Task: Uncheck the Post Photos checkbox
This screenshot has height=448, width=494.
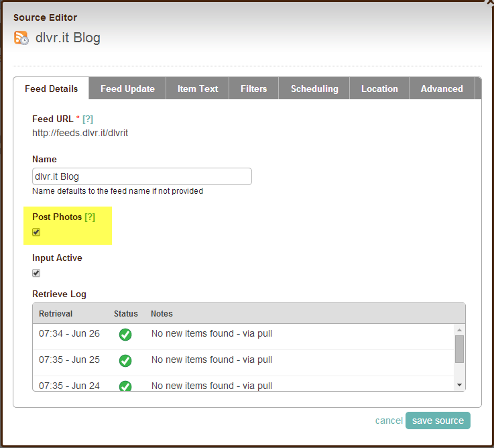Action: click(x=36, y=232)
